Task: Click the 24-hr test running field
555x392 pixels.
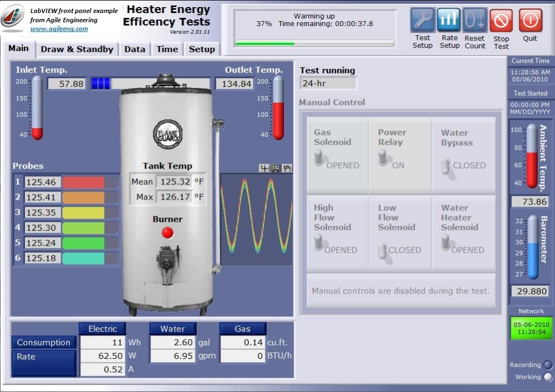Action: click(328, 83)
